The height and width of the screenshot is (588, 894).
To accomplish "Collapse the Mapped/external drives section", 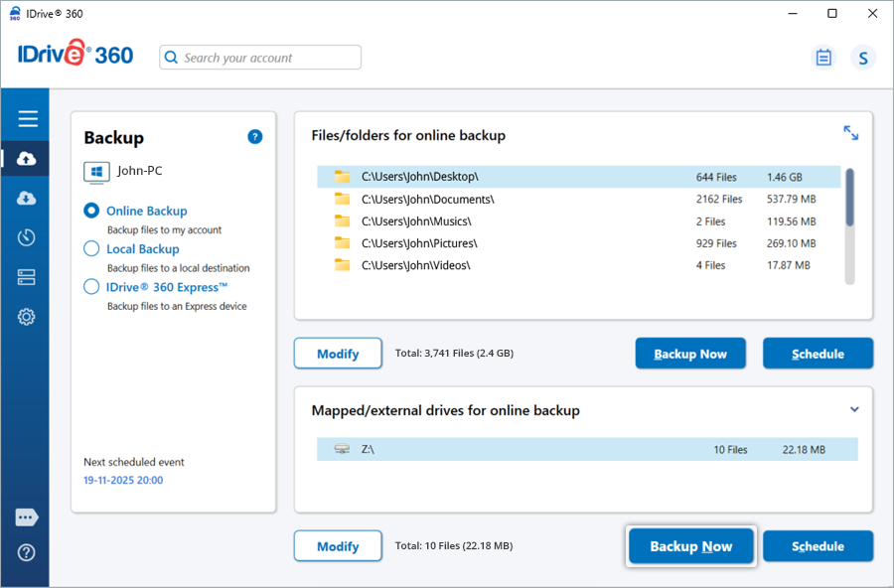I will coord(854,409).
